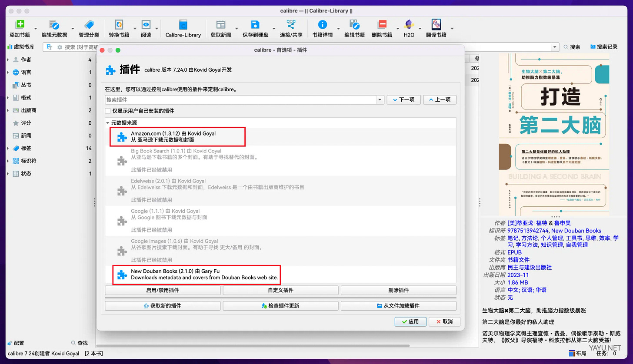Expand the 格式 tree node

(8, 98)
